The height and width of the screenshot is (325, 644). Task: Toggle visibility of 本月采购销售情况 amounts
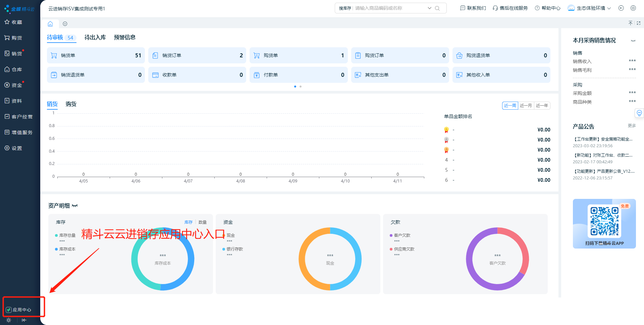(633, 41)
